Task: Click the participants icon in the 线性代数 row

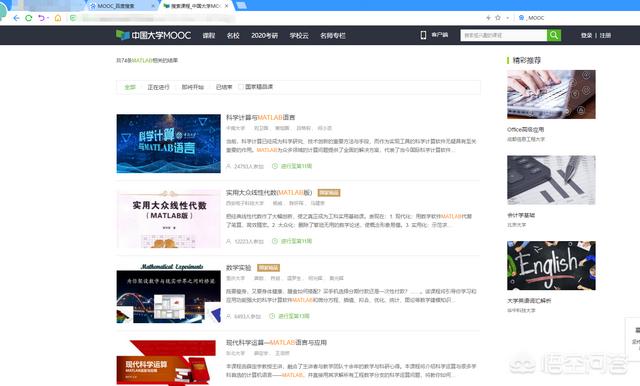Action: pyautogui.click(x=229, y=242)
